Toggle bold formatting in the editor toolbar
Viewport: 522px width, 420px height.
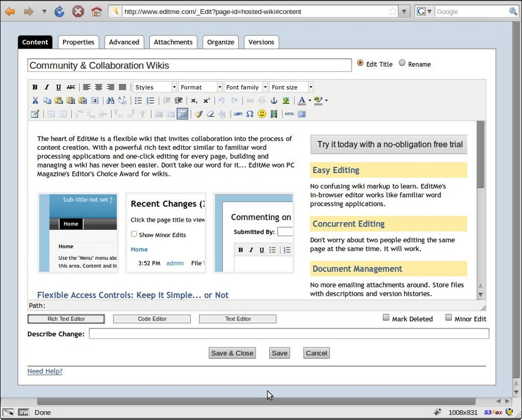click(35, 87)
